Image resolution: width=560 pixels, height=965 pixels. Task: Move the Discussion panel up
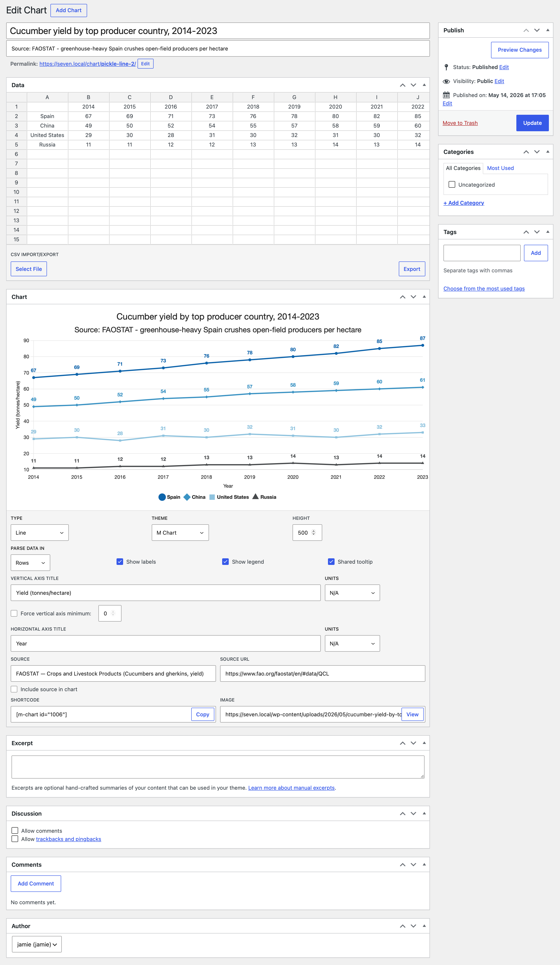(402, 813)
